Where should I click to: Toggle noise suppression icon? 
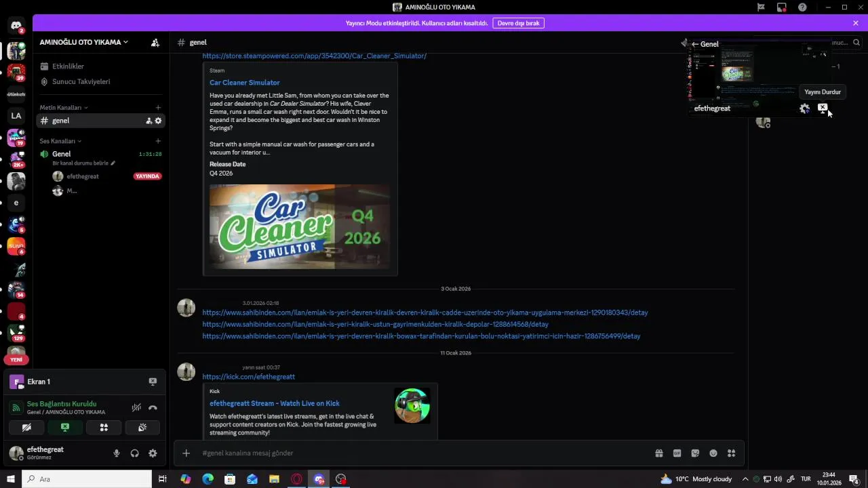(x=136, y=407)
